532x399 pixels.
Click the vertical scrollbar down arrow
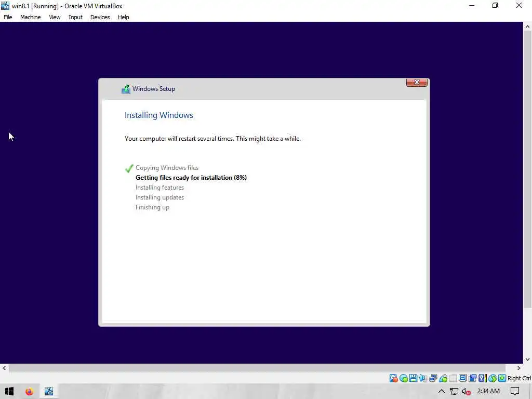(x=527, y=360)
